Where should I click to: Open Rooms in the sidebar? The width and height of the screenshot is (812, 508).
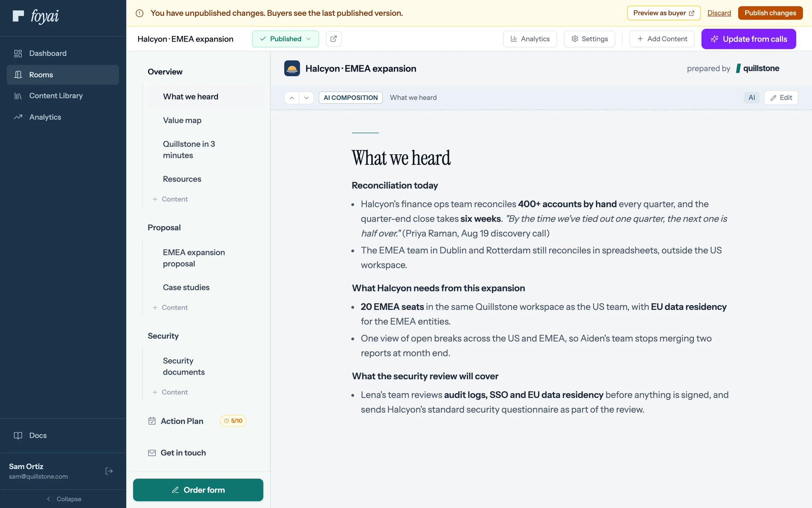[63, 75]
